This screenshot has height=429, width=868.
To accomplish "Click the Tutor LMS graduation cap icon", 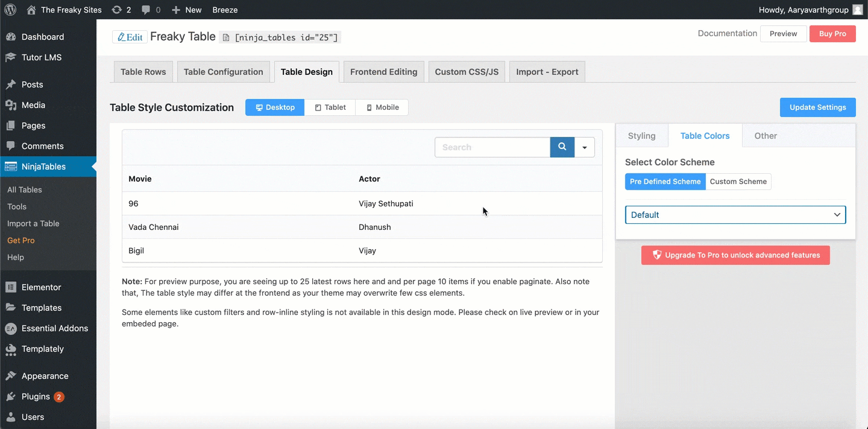I will tap(11, 57).
